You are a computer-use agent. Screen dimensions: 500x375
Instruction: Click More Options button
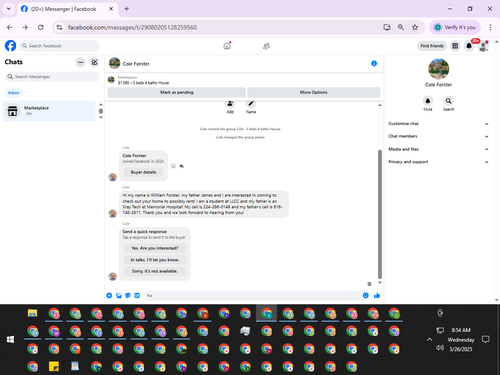click(314, 92)
